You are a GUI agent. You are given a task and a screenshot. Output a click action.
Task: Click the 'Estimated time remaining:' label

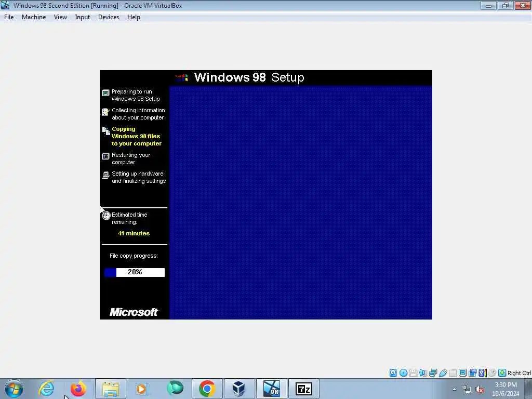pyautogui.click(x=129, y=218)
